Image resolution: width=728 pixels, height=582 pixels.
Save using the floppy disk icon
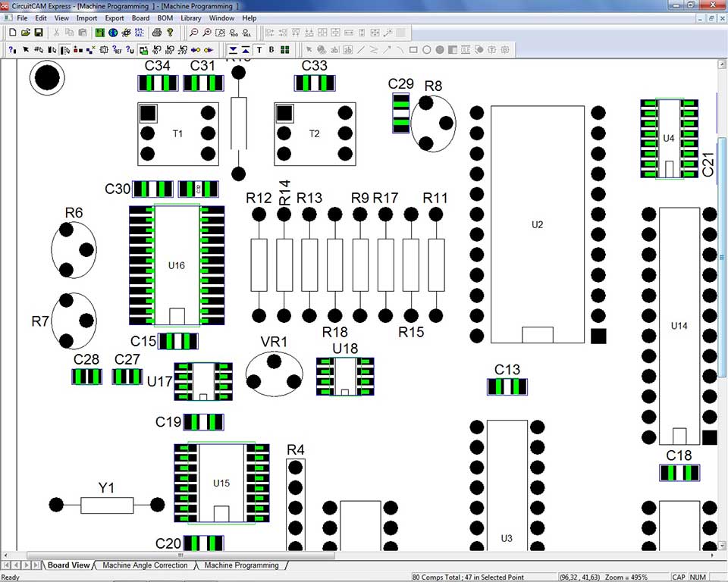tap(37, 33)
